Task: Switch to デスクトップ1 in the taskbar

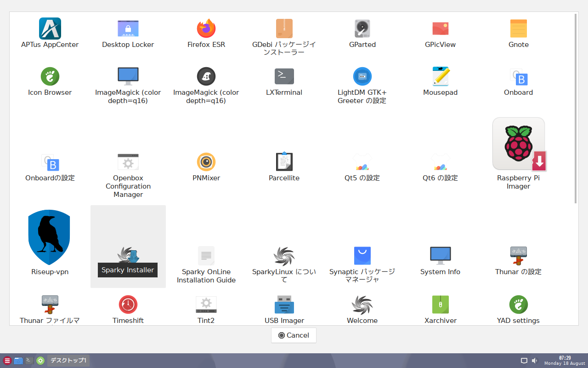Action: click(x=68, y=361)
